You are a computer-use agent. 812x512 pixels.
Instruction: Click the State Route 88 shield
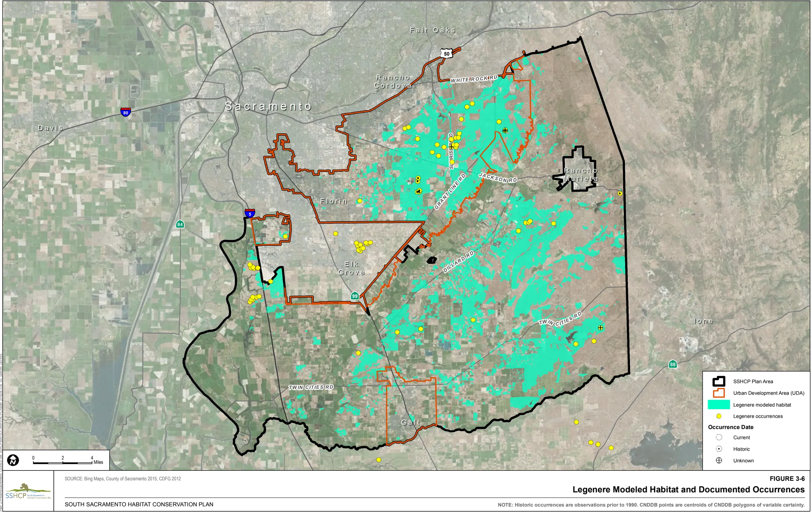pos(673,364)
